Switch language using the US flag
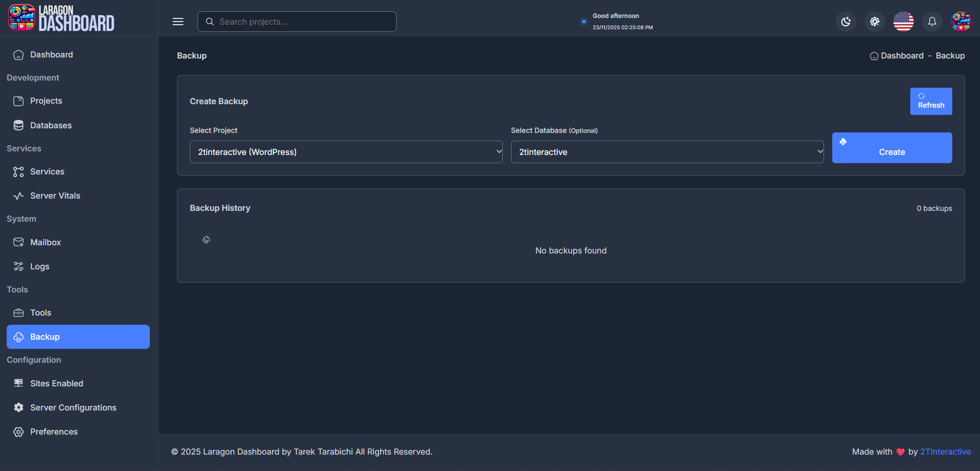The image size is (980, 471). coord(904,22)
